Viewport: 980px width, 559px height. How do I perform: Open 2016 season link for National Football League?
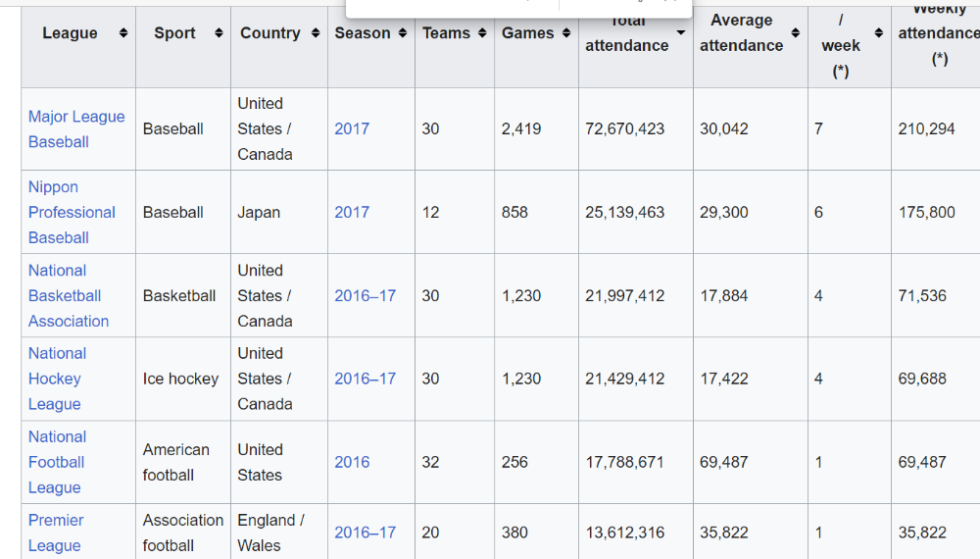click(352, 462)
